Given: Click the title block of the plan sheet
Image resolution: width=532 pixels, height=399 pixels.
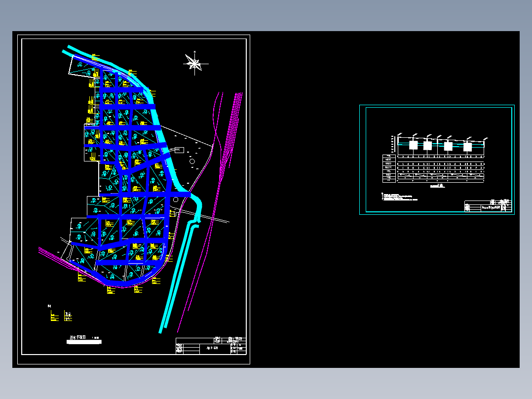Looking at the screenshot, I should coord(211,346).
